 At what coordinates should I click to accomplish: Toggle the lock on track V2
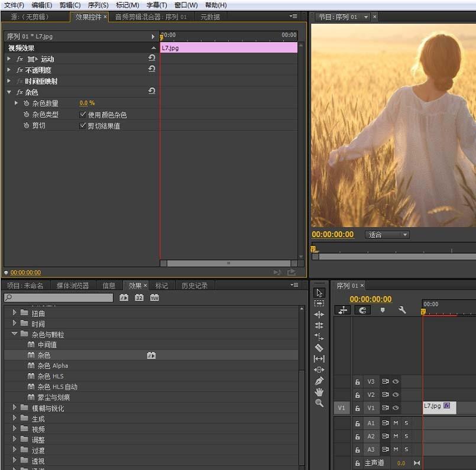(357, 395)
